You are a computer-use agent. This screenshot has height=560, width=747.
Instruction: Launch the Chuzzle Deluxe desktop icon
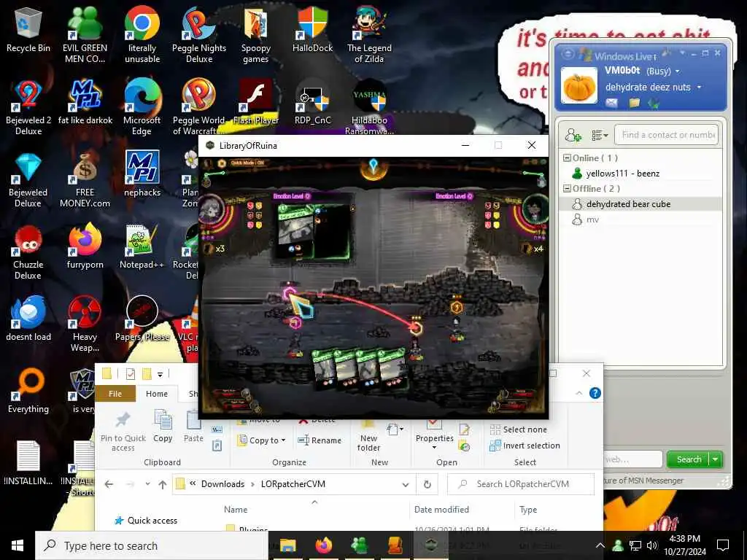[28, 252]
